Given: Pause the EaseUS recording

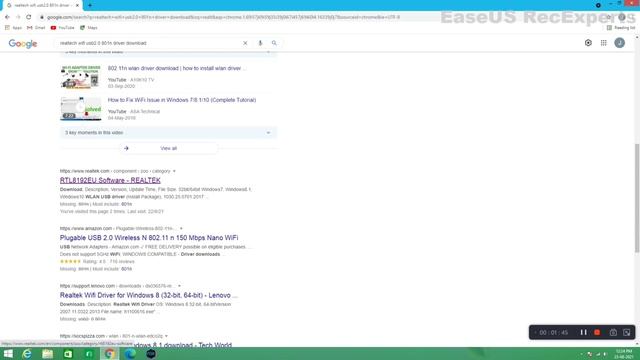Looking at the screenshot, I should coord(584,332).
